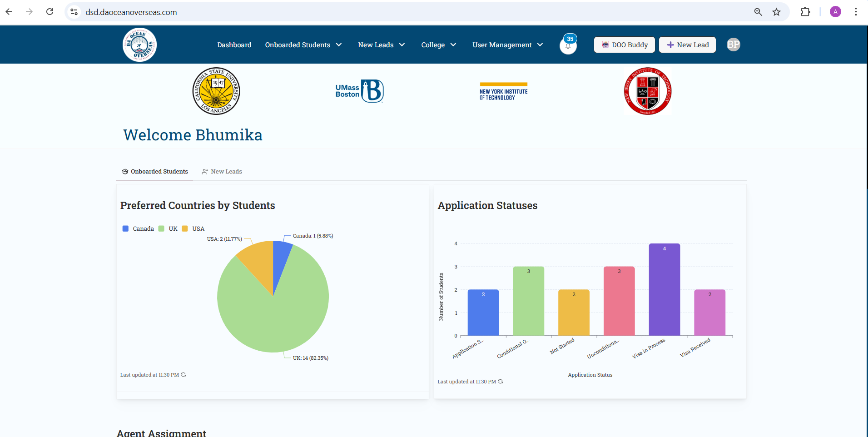
Task: Click the 'Preferred Countries by Students' heading
Action: [x=198, y=205]
